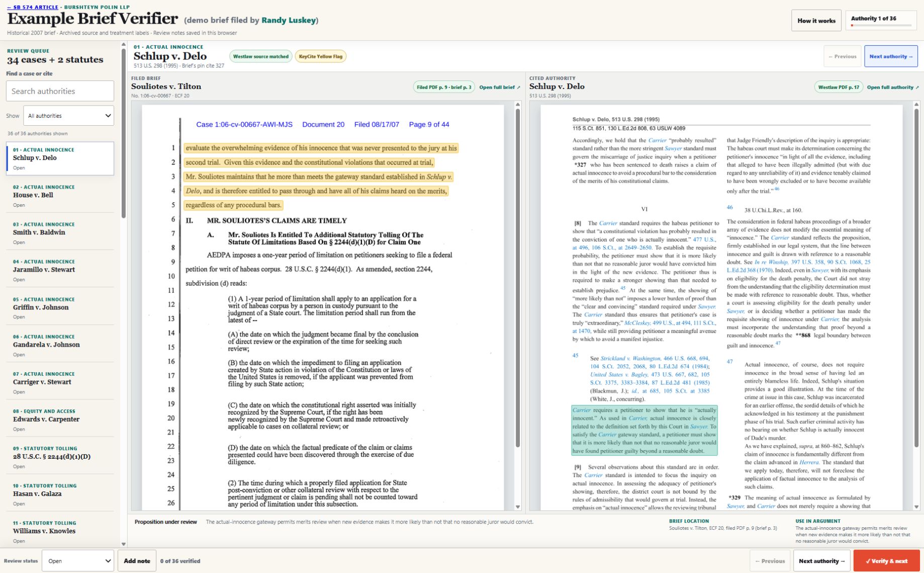Click the review queue sidebar scrollbar
This screenshot has height=573, width=924.
coord(124,133)
